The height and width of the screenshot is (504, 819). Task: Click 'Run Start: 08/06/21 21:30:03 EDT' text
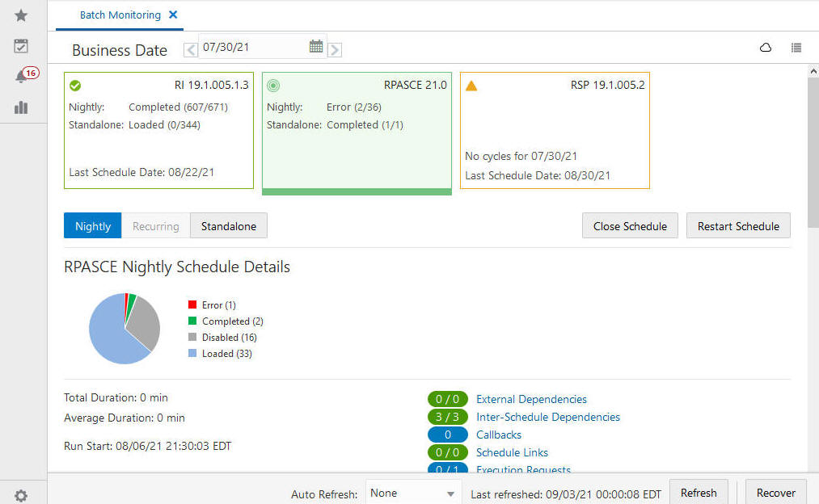coord(147,446)
